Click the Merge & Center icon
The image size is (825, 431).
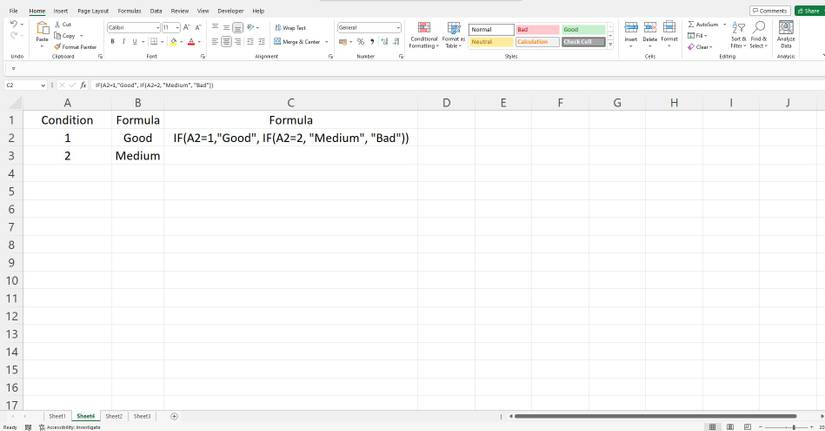point(277,42)
